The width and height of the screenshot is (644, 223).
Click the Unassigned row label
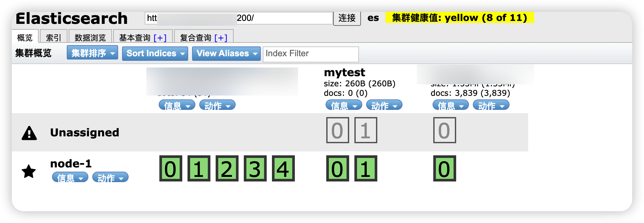click(85, 132)
